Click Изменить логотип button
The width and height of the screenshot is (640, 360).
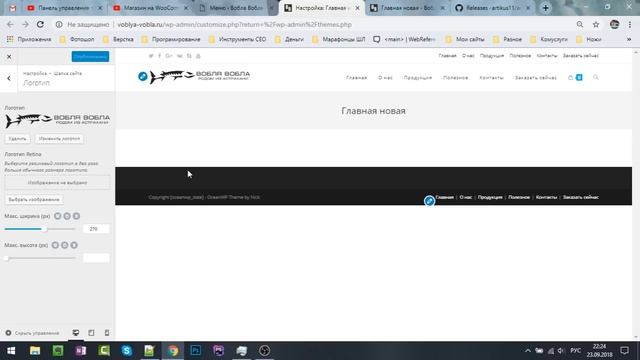pos(59,139)
